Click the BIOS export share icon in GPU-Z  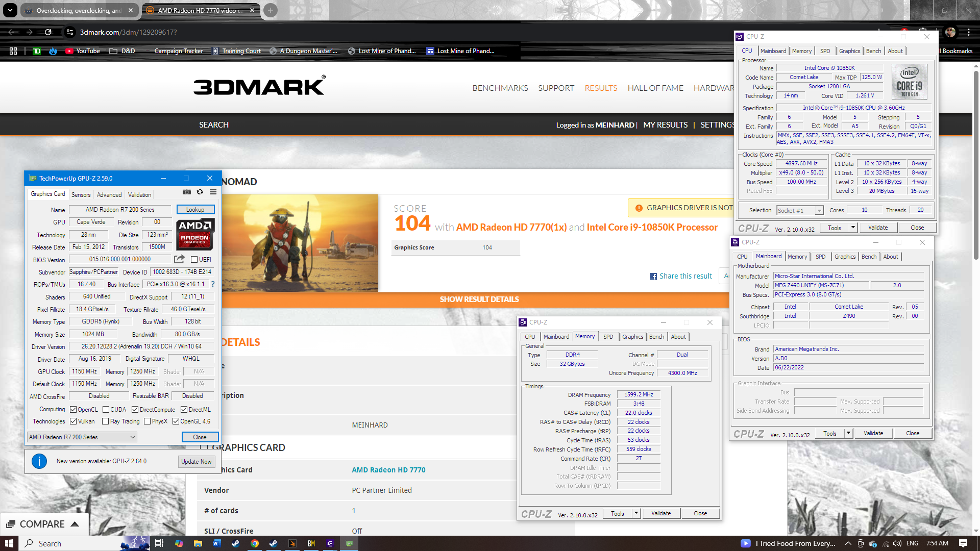(179, 259)
